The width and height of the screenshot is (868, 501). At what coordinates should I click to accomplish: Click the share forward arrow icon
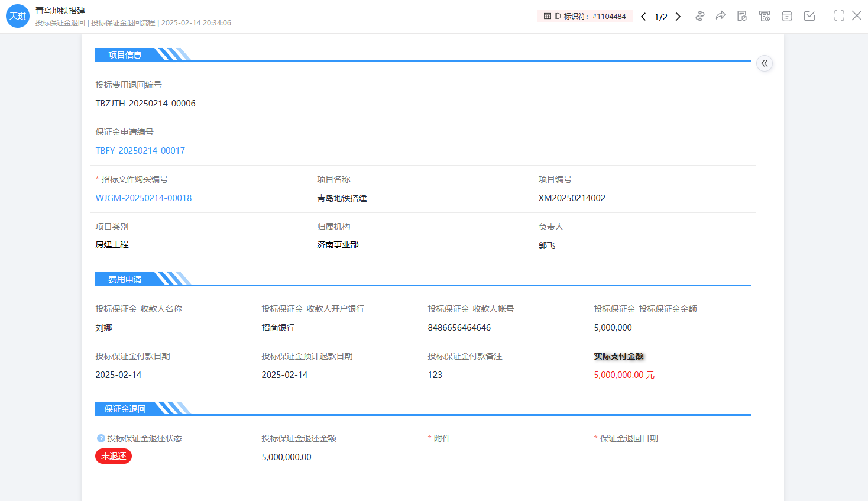tap(720, 16)
